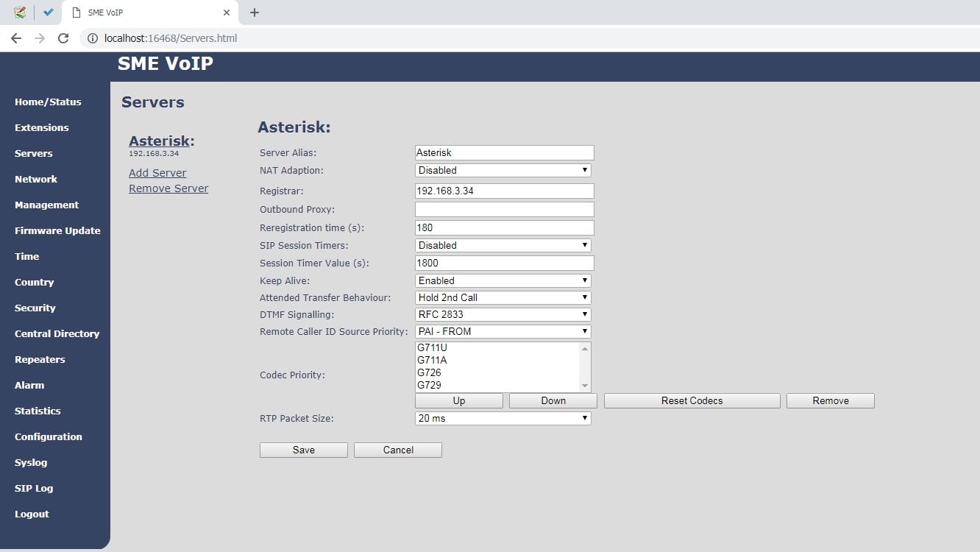Click Session Timer Value field
980x552 pixels.
[x=504, y=263]
